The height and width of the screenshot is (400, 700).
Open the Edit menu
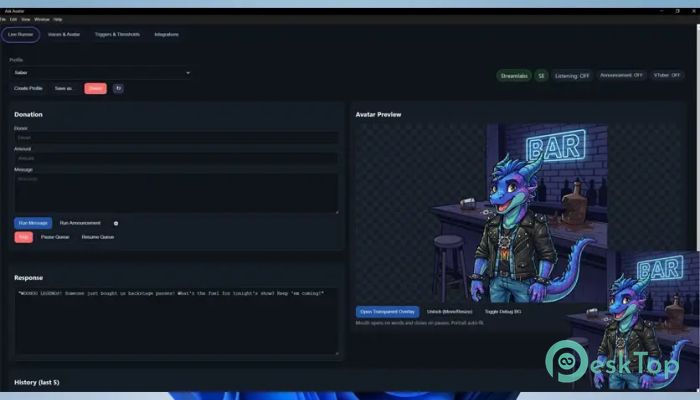tap(13, 20)
